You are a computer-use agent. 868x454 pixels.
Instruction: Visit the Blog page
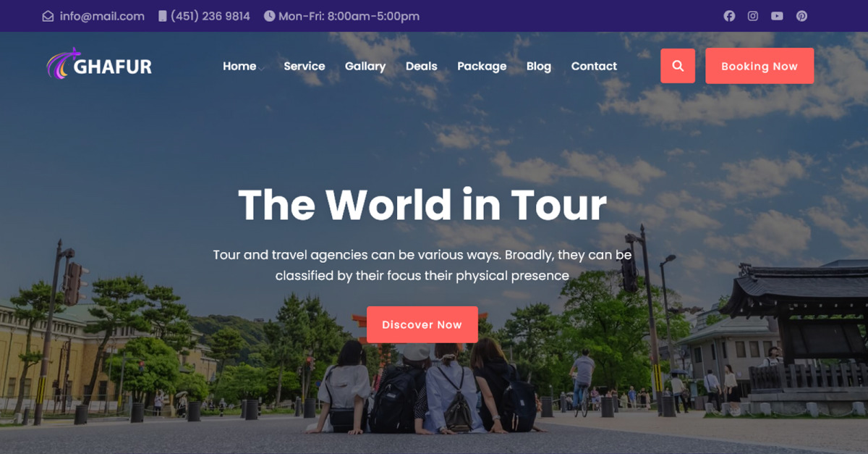[x=539, y=66]
